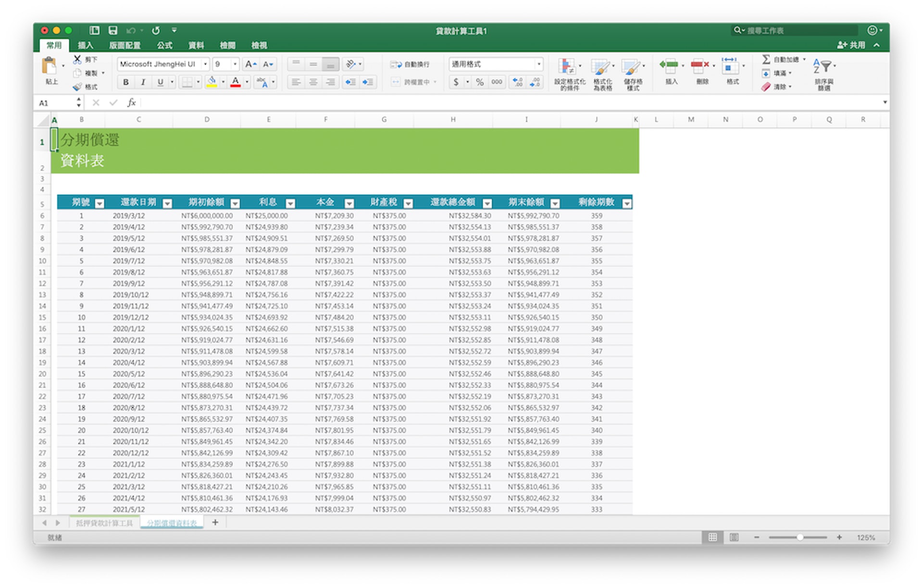Open filter dropdown for 利息 column
This screenshot has width=923, height=588.
(290, 203)
